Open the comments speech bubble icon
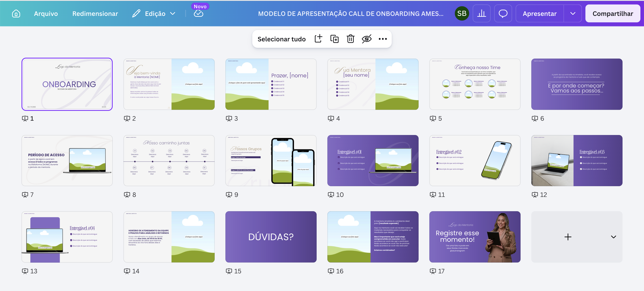 click(503, 13)
